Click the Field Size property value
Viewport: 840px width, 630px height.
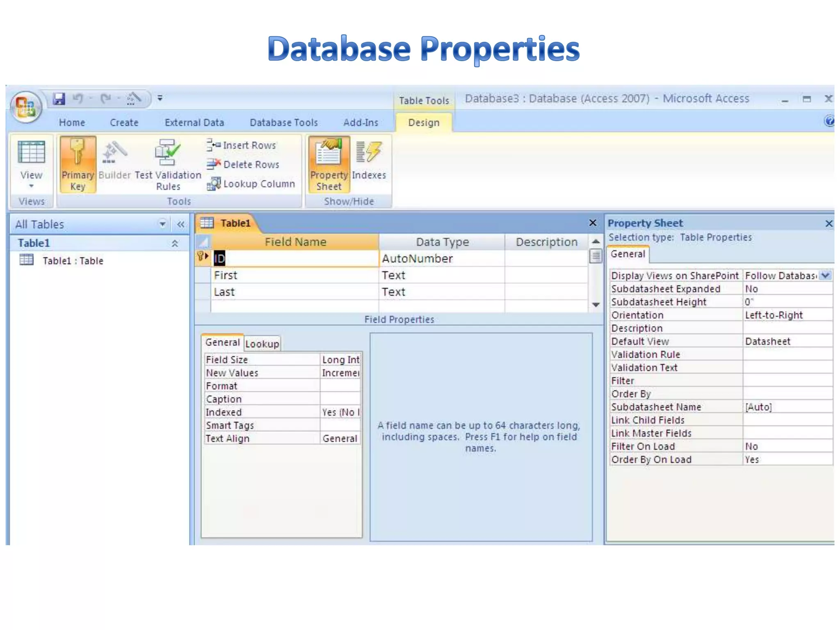click(340, 360)
